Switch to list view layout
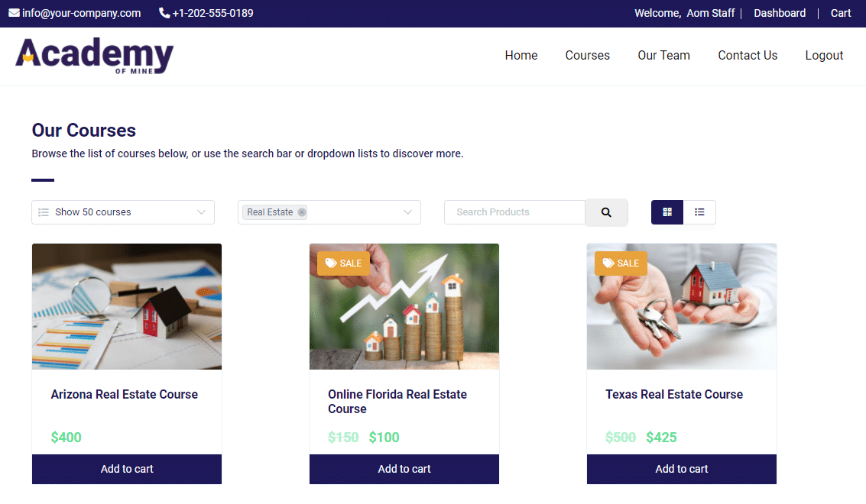This screenshot has width=866, height=504. coord(699,212)
